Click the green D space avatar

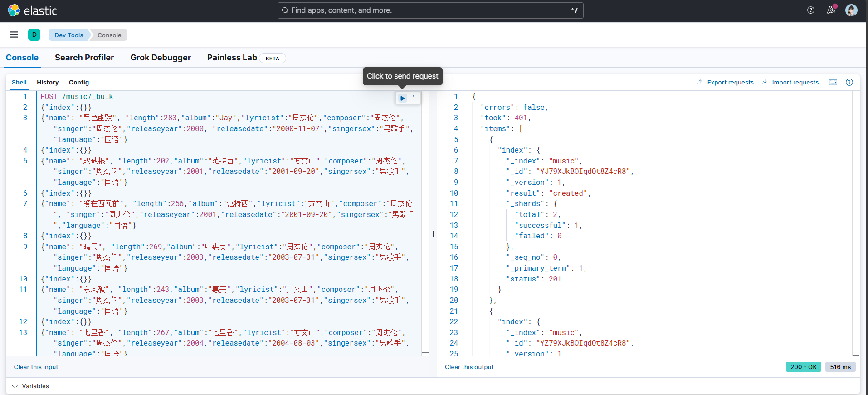(x=34, y=35)
